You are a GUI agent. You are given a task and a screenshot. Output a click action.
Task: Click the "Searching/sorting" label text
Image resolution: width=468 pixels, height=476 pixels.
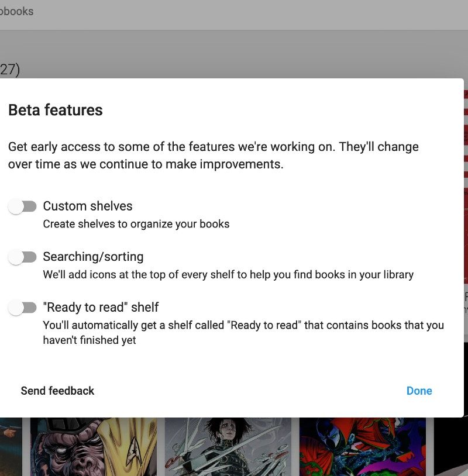click(93, 257)
